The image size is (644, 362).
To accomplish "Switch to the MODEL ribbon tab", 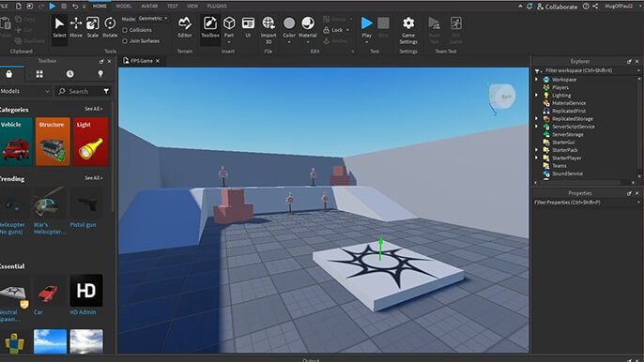I will click(124, 7).
